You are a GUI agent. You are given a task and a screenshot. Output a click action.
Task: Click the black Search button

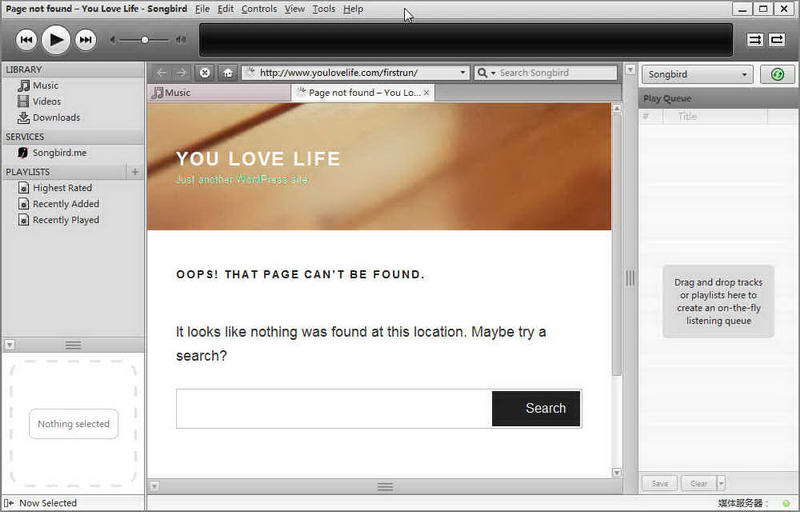tap(536, 408)
